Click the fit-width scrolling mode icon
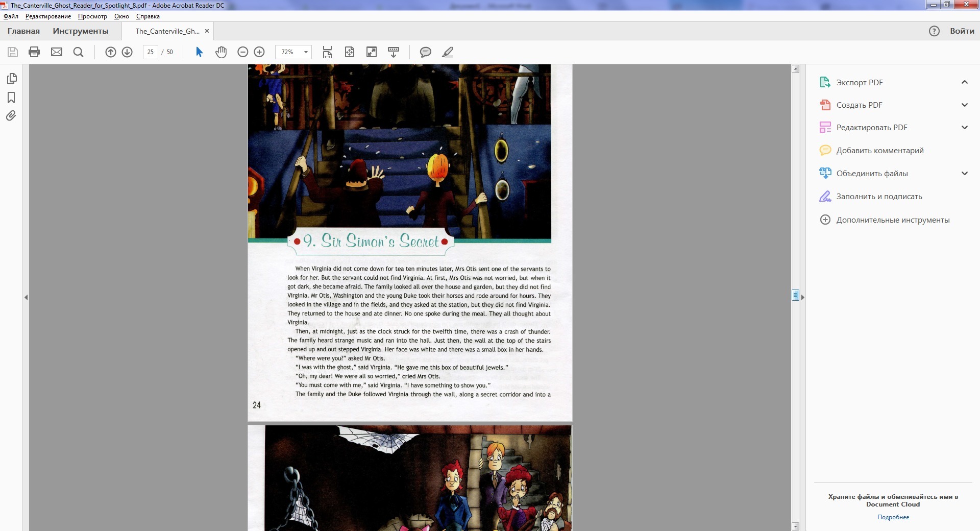This screenshot has width=980, height=531. [327, 52]
